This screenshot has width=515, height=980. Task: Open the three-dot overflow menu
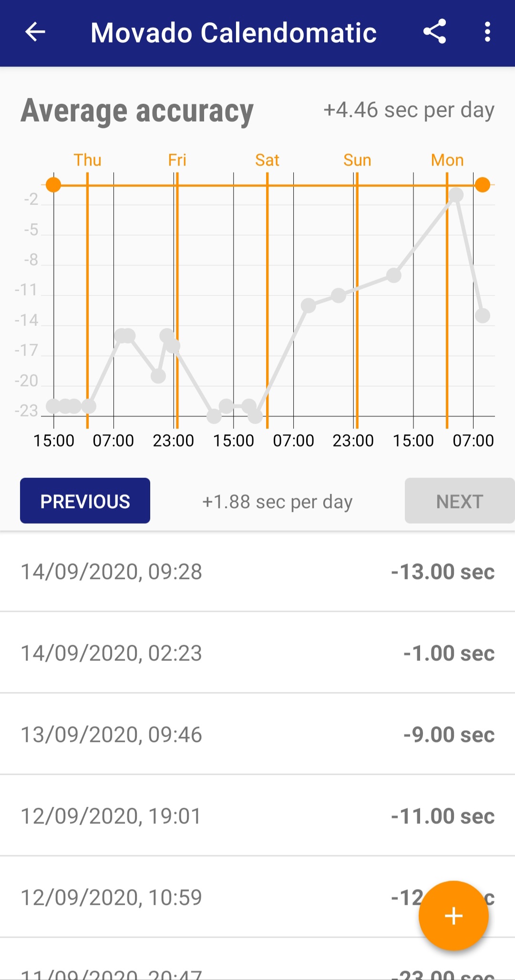[487, 32]
